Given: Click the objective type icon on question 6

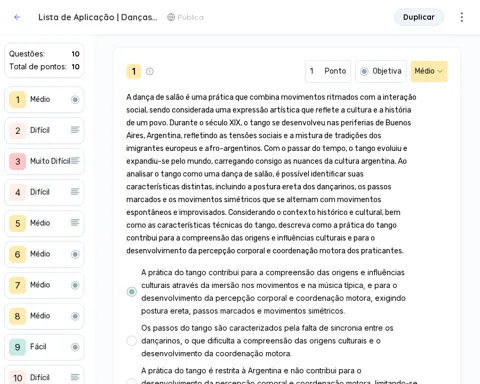Looking at the screenshot, I should click(75, 254).
